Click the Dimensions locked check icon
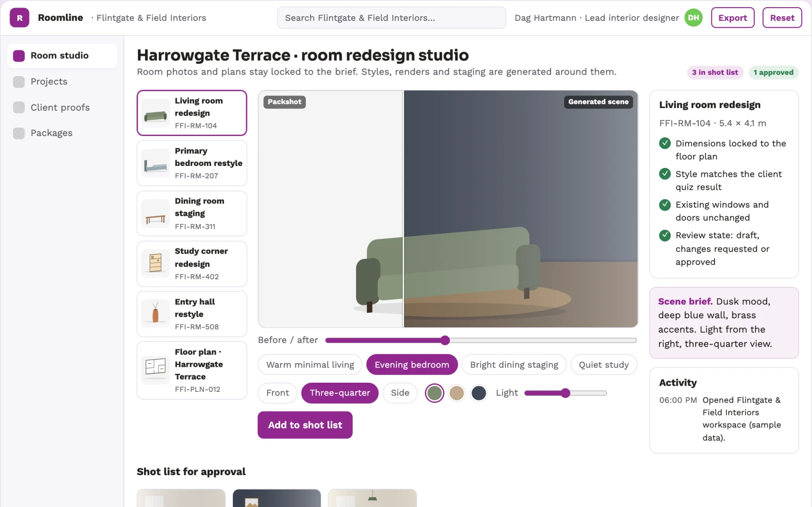 click(x=665, y=143)
